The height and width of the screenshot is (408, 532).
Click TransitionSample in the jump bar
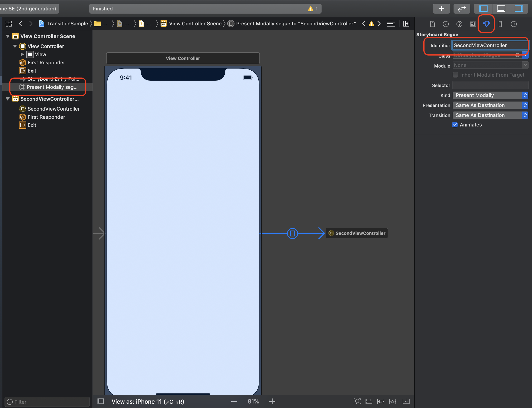[x=64, y=24]
